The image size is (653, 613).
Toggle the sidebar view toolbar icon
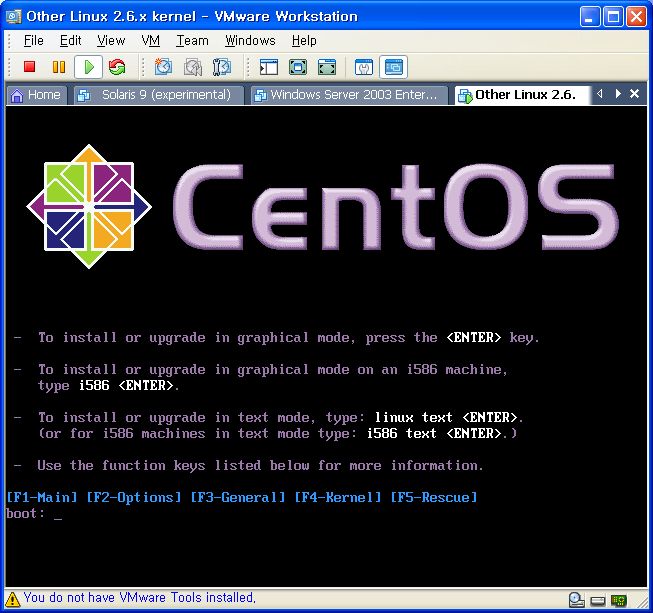(x=268, y=67)
